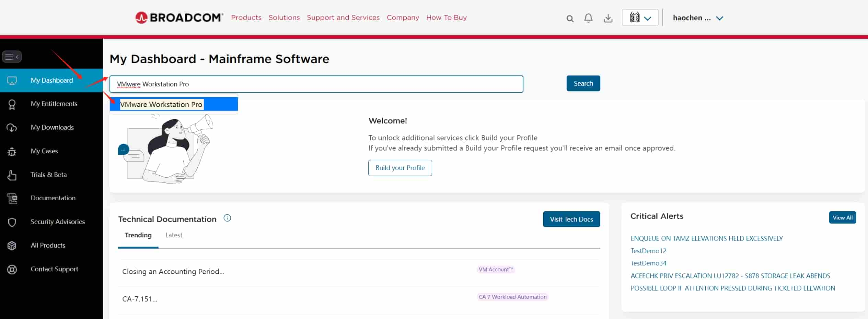868x319 pixels.
Task: Click the download tray icon in header
Action: [x=608, y=18]
